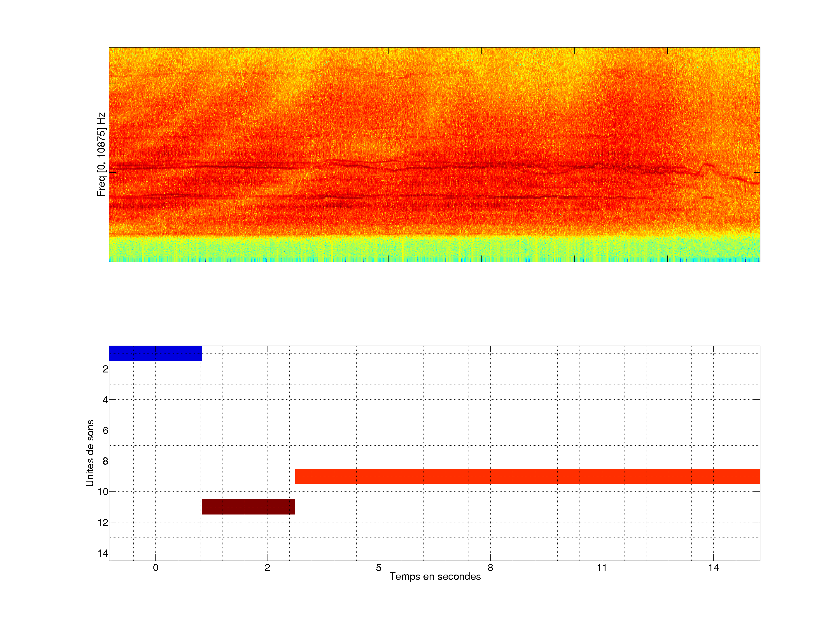840x630 pixels.
Task: Click the x-axis tick label 0
Action: pyautogui.click(x=155, y=568)
